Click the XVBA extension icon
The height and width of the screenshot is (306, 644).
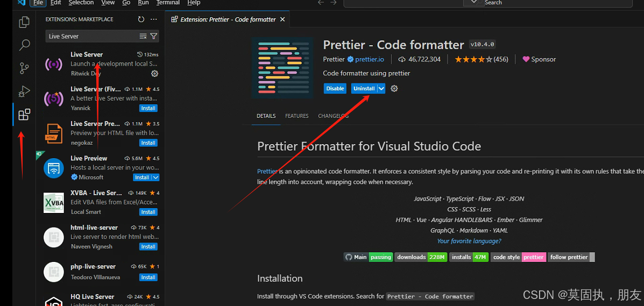tap(53, 203)
